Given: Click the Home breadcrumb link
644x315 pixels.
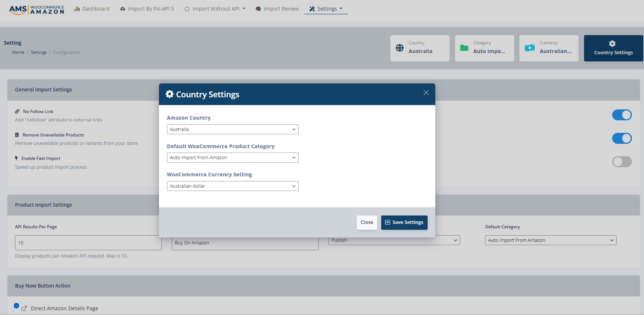Looking at the screenshot, I should 18,52.
